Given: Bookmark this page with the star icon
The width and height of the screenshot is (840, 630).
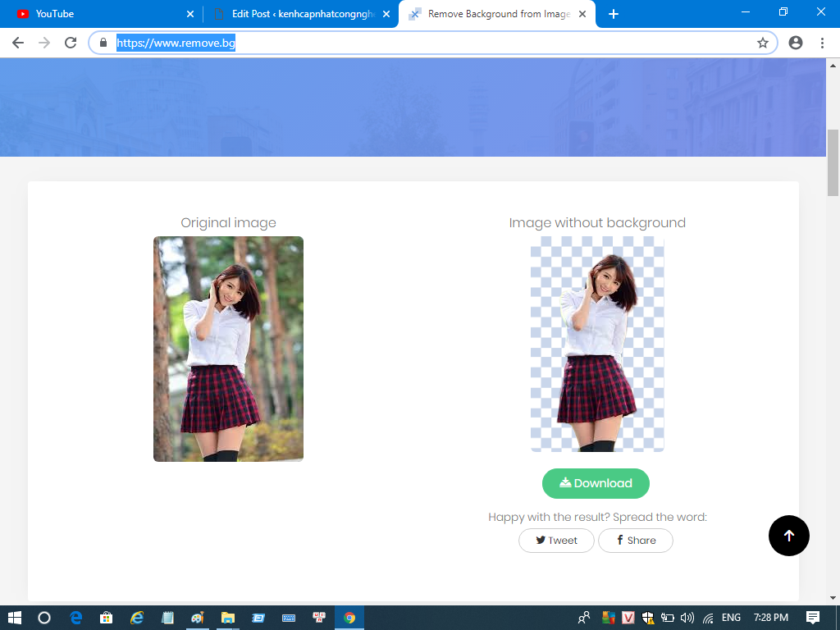Looking at the screenshot, I should tap(762, 43).
